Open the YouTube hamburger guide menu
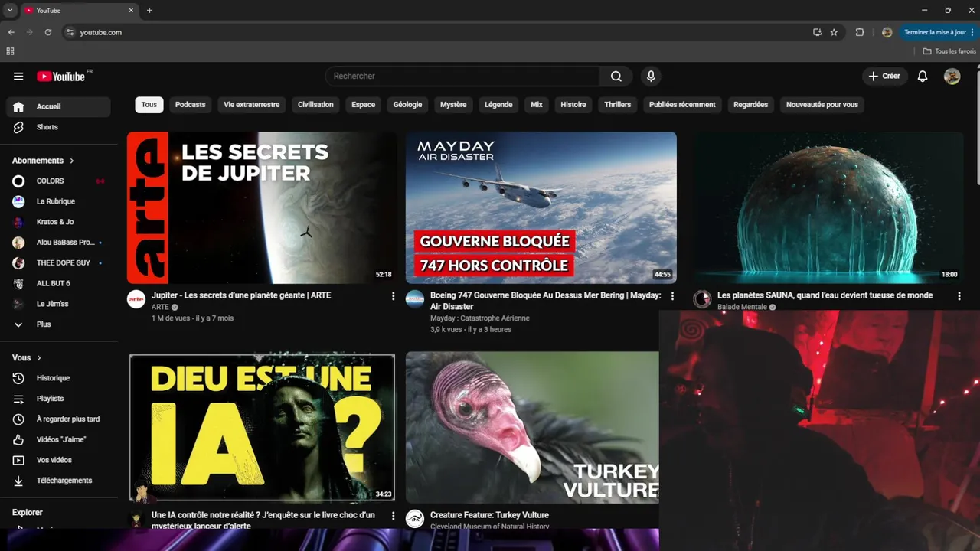 pyautogui.click(x=18, y=77)
